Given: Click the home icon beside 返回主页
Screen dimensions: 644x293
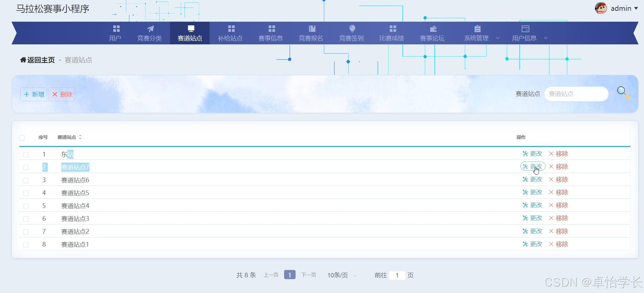Looking at the screenshot, I should tap(23, 60).
